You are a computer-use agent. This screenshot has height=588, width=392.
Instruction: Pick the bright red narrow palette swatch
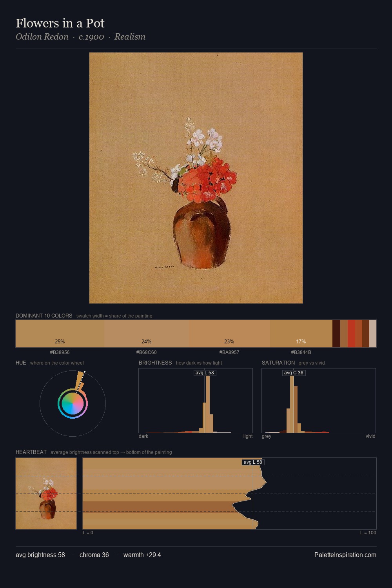[351, 334]
